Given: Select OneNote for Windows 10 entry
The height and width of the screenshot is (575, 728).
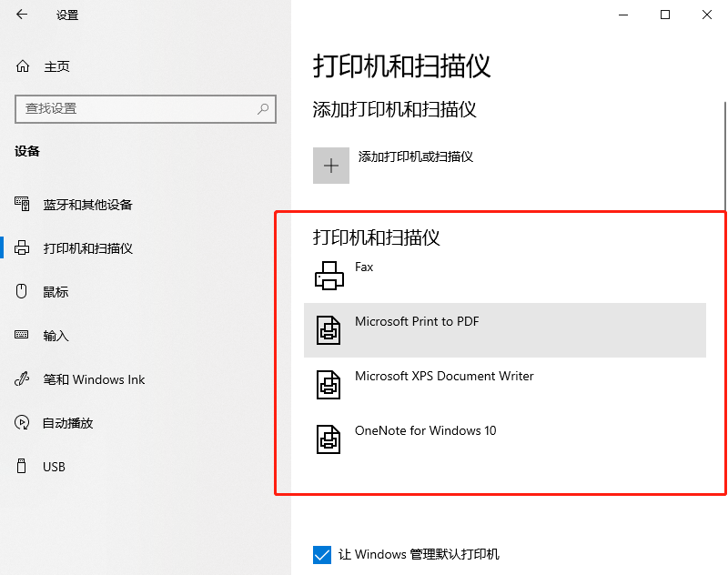Looking at the screenshot, I should pos(505,439).
